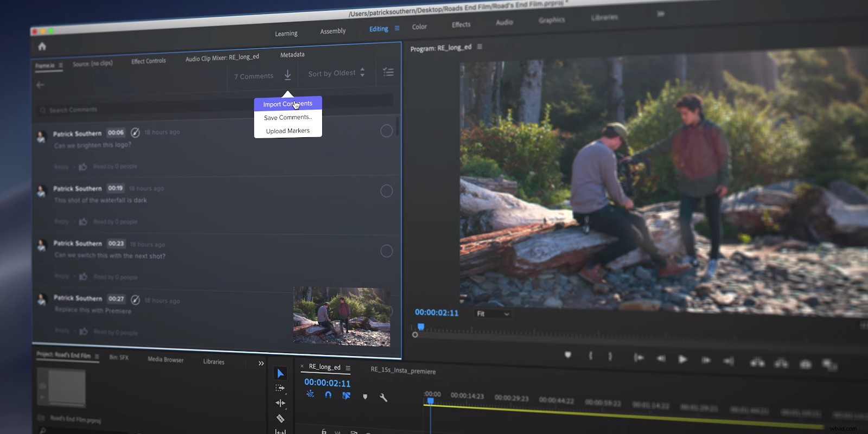Open Audio Clip Mixer: RE_long_ed tab

point(222,58)
